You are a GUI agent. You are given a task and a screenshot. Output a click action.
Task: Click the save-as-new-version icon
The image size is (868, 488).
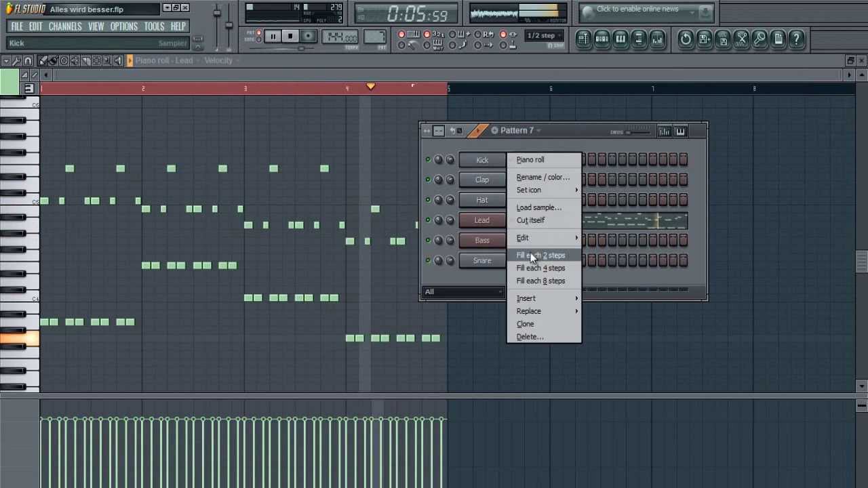click(x=704, y=39)
